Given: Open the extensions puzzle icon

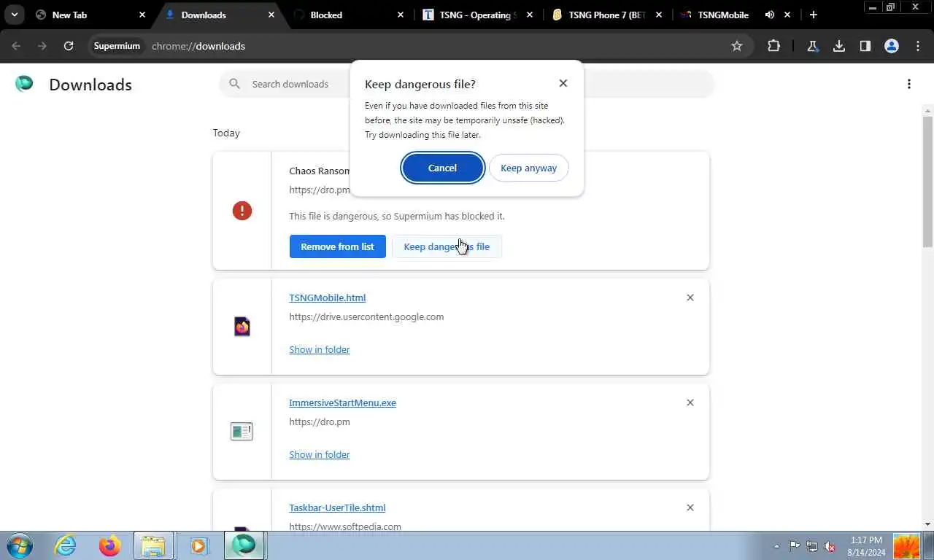Looking at the screenshot, I should [x=773, y=46].
